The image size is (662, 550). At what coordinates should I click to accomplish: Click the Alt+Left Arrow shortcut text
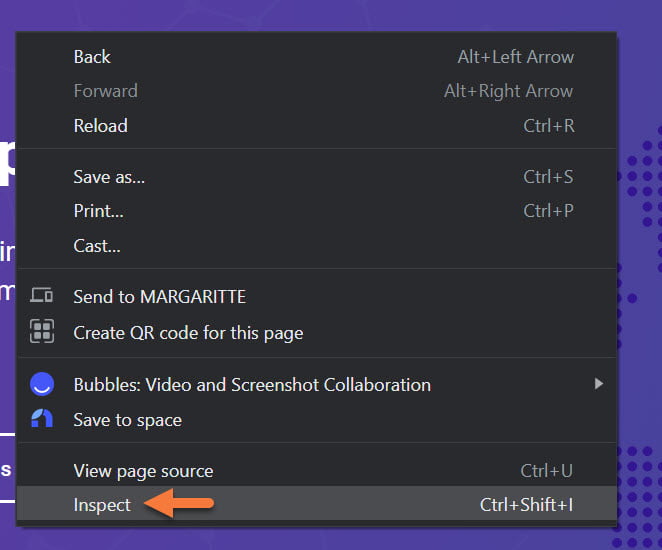(x=515, y=57)
